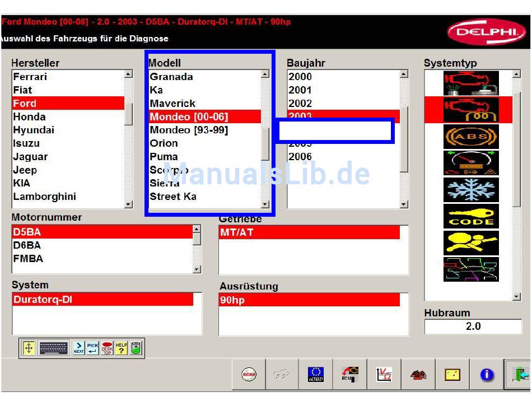
Task: Click up arrow of Systemtyp list
Action: [516, 74]
